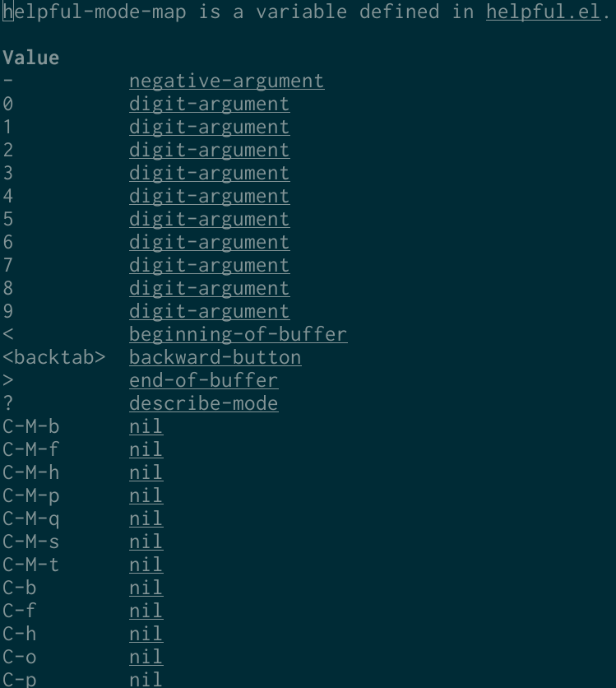Follow the beginning-of-buffer link

pos(239,334)
